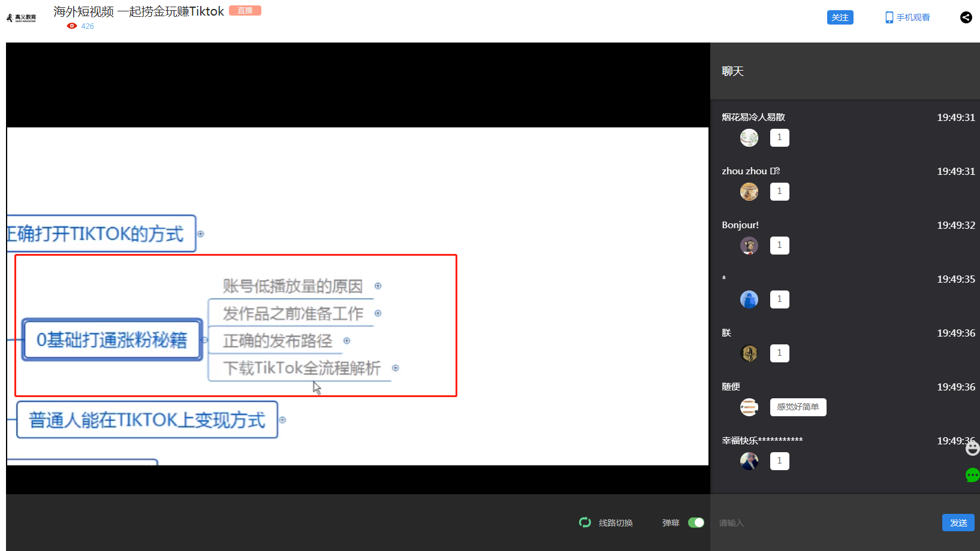Viewport: 980px width, 551px height.
Task: Click avatar of zhou zhou
Action: pyautogui.click(x=749, y=192)
